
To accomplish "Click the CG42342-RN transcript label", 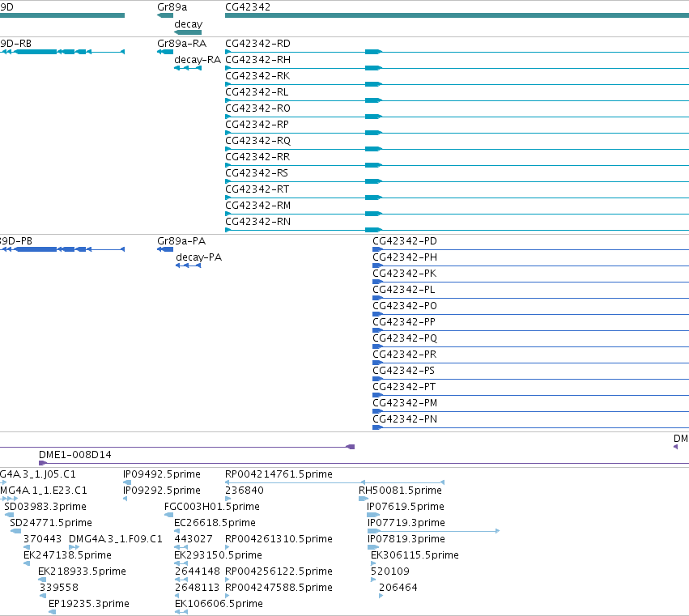I will click(x=257, y=223).
